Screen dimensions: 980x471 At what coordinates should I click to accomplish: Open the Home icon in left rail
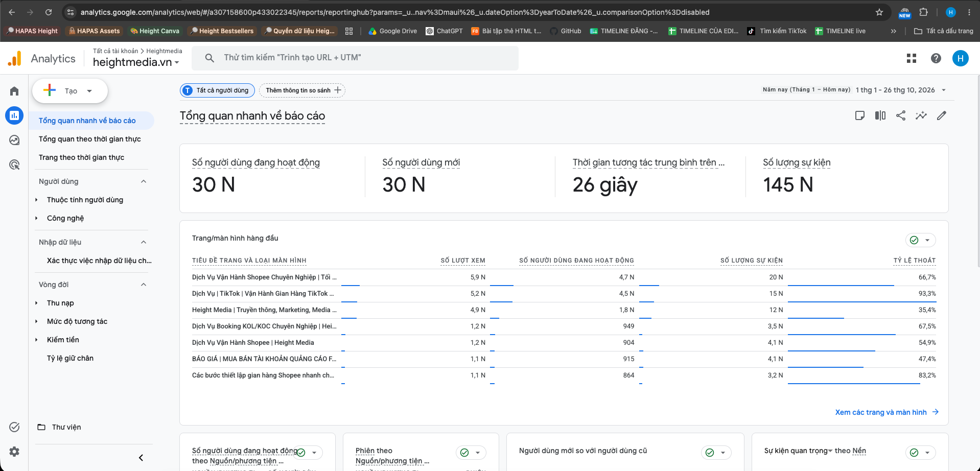(14, 91)
